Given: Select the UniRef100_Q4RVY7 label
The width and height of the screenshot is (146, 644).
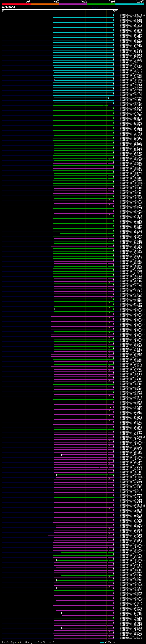Looking at the screenshot, I should pyautogui.click(x=131, y=603).
